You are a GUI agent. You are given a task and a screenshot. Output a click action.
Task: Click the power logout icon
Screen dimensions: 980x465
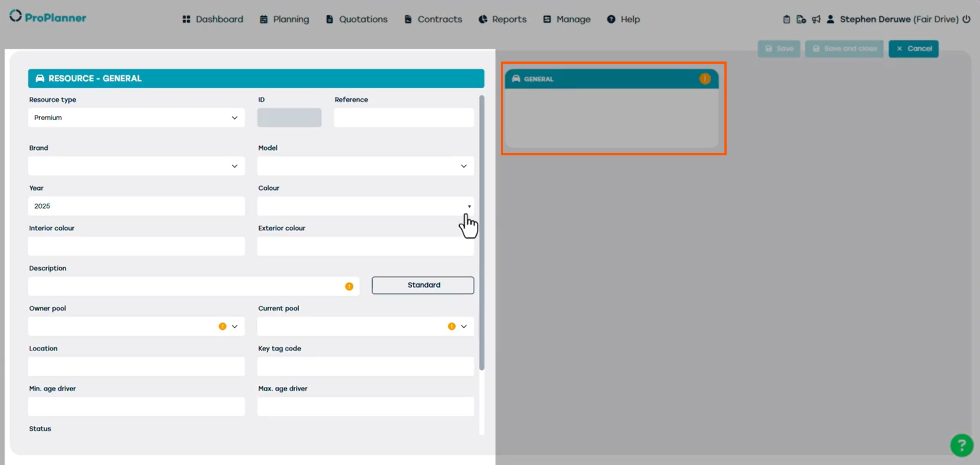click(x=966, y=19)
